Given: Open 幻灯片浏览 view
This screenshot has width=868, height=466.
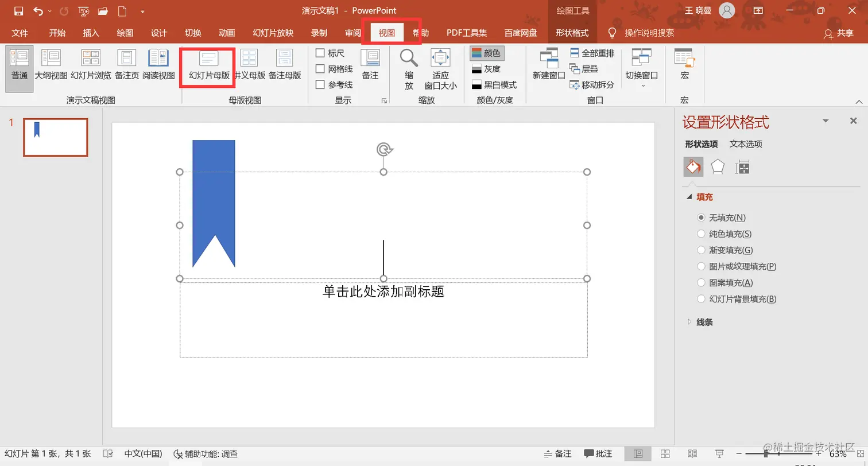Looking at the screenshot, I should (91, 65).
